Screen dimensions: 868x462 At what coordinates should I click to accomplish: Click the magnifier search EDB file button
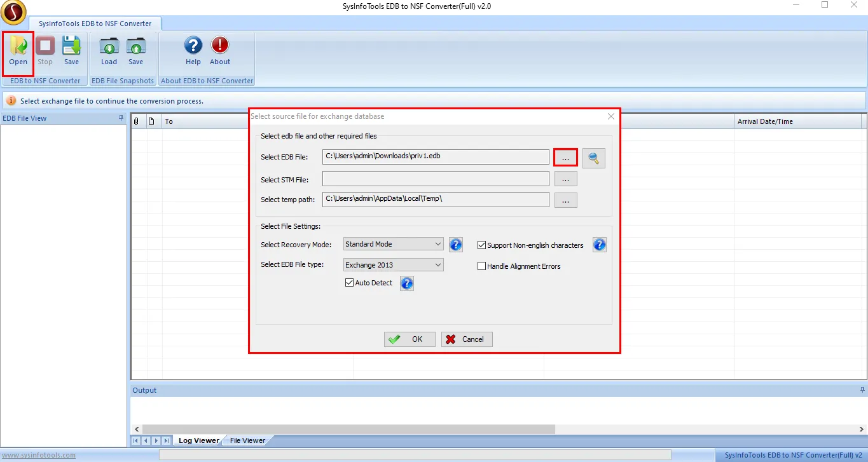(x=594, y=158)
